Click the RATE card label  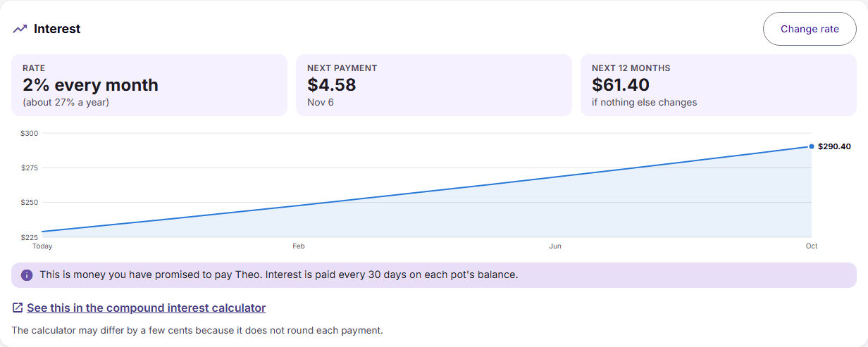tap(34, 68)
